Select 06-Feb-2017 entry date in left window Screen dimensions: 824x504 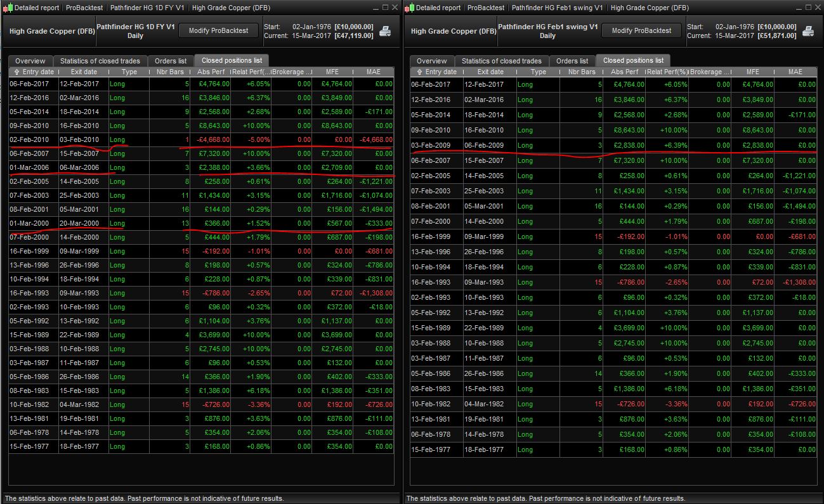click(x=34, y=84)
